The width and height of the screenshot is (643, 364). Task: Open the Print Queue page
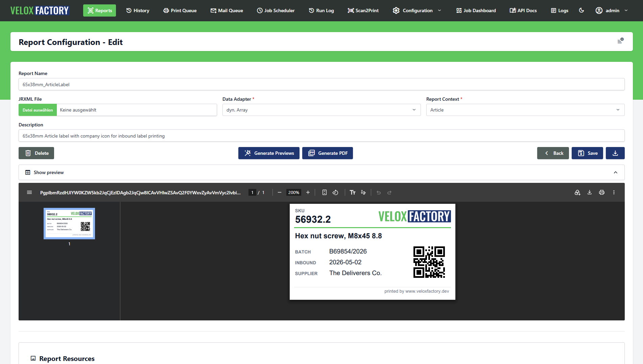[180, 10]
